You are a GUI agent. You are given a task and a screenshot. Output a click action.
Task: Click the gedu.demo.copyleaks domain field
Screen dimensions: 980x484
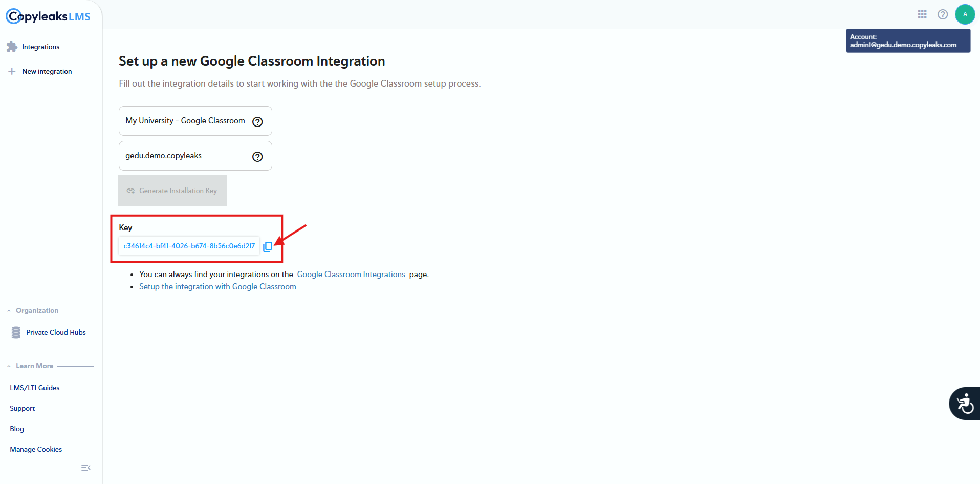pos(195,156)
